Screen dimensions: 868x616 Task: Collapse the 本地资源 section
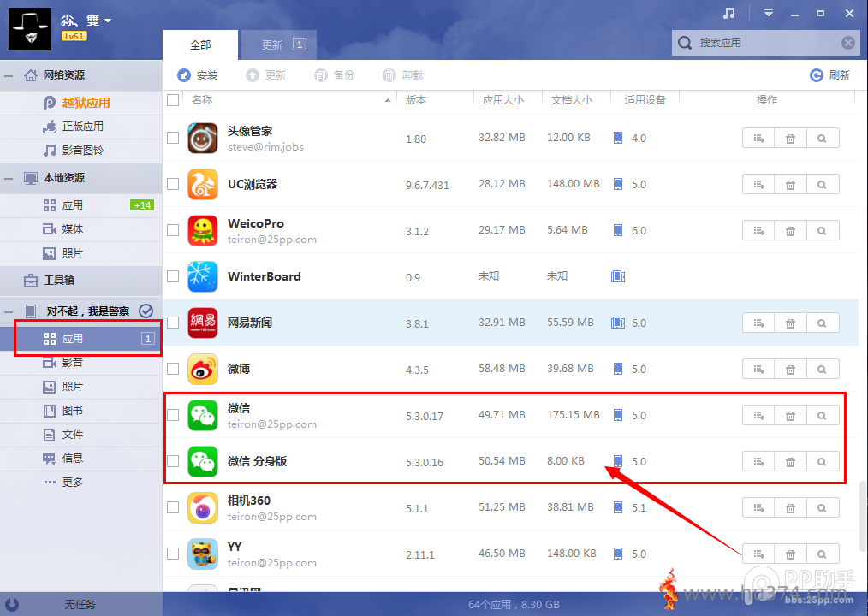coord(9,178)
